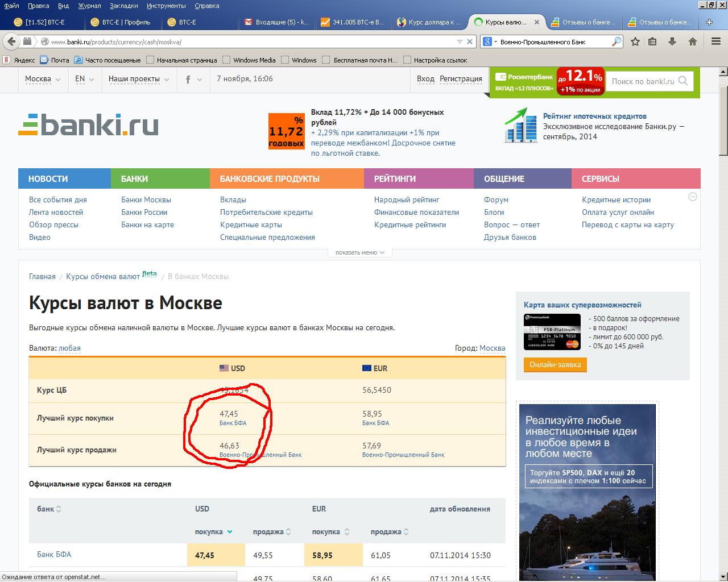Go to the Главная breadcrumb
Image resolution: width=728 pixels, height=582 pixels.
tap(42, 276)
